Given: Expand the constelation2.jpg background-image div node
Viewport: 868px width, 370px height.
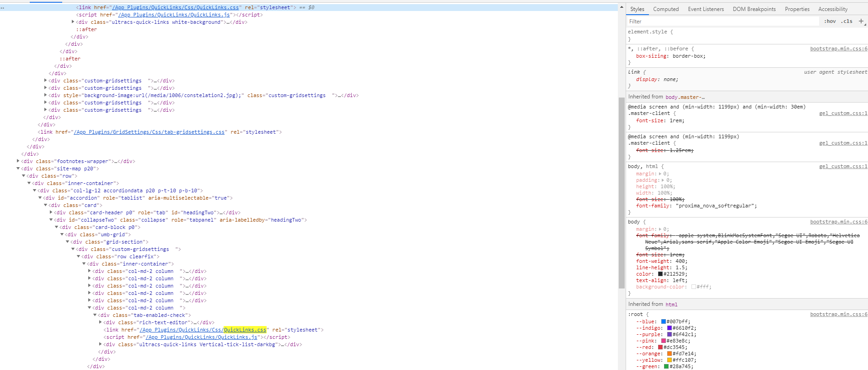Looking at the screenshot, I should pyautogui.click(x=46, y=95).
